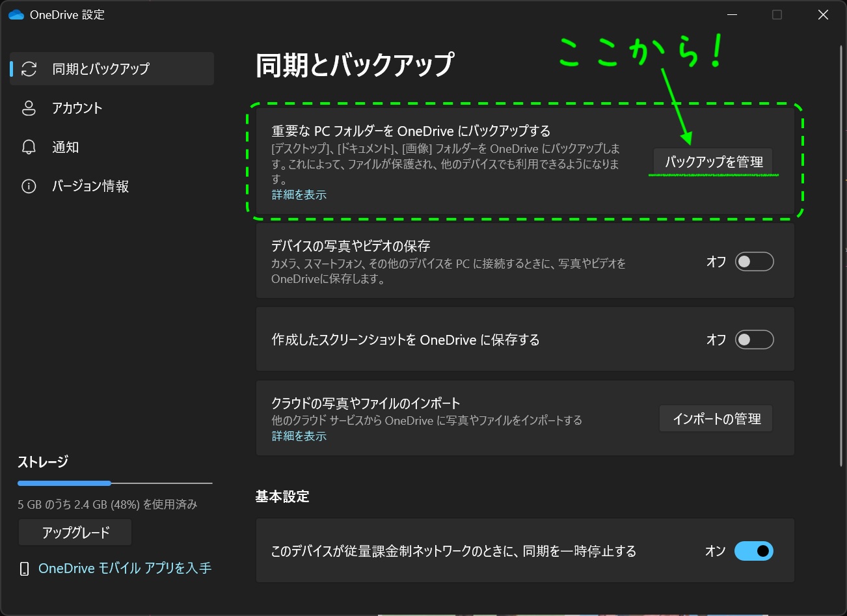Click the version info circle icon
This screenshot has height=616, width=847.
pyautogui.click(x=29, y=187)
